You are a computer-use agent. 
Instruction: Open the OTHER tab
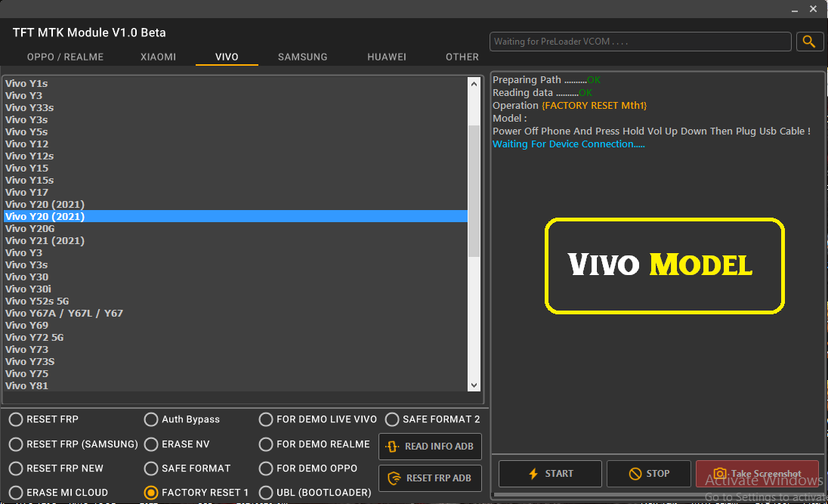point(462,57)
